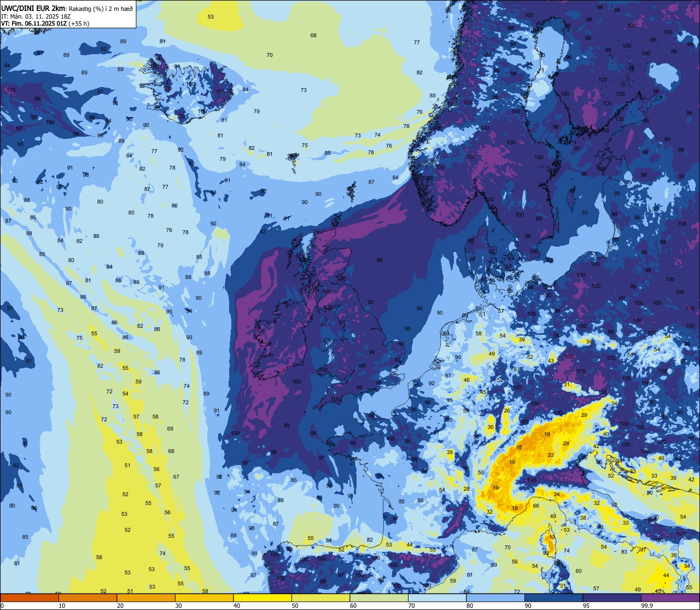Click the humidity value '67' in the Atlantic
The height and width of the screenshot is (610, 700).
[176, 477]
